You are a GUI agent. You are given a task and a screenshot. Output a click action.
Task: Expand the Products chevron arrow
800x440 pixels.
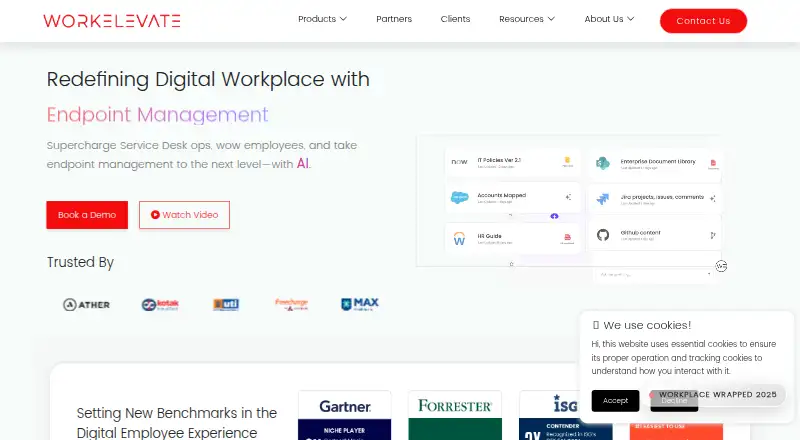click(x=343, y=19)
